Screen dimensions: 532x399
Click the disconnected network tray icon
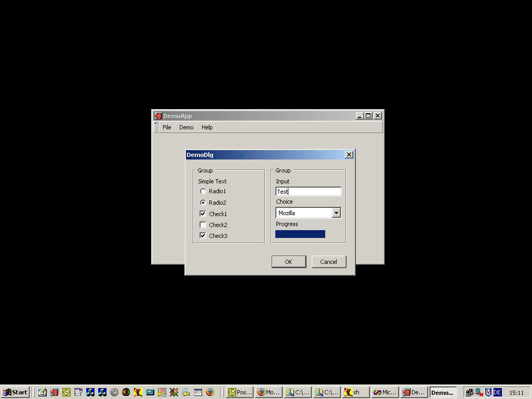479,392
